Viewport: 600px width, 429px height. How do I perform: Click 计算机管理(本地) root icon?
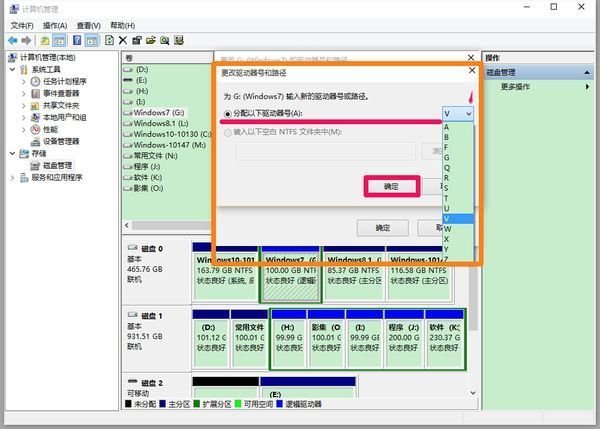[13, 57]
